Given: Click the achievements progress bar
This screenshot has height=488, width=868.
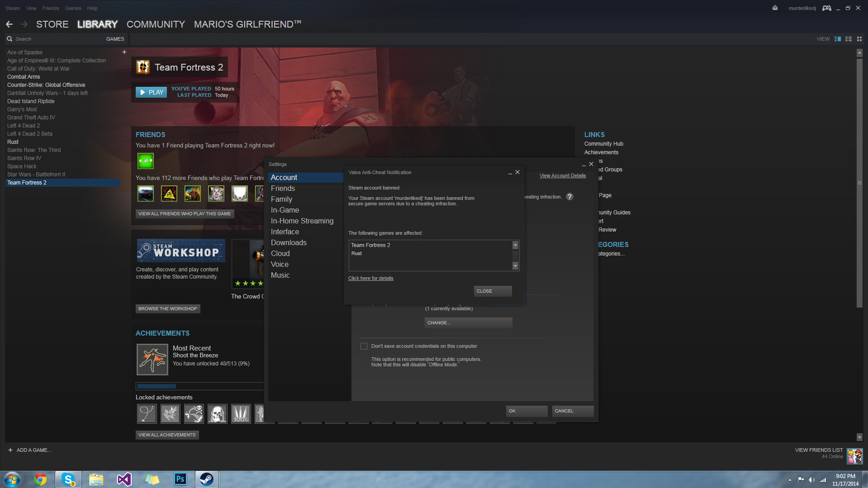Looking at the screenshot, I should coord(199,386).
